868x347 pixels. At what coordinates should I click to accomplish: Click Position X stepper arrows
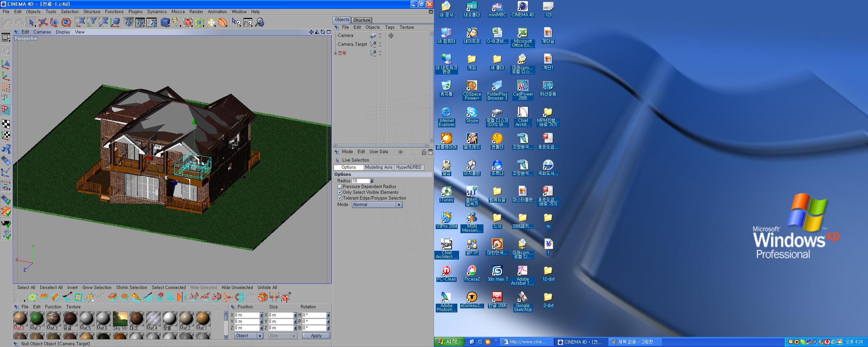click(261, 315)
